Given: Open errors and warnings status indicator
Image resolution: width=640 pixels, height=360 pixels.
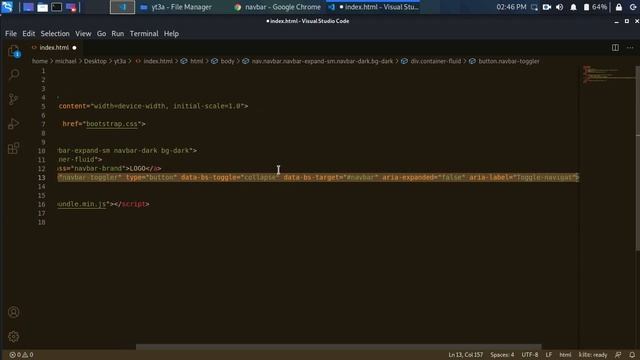Looking at the screenshot, I should 22,355.
